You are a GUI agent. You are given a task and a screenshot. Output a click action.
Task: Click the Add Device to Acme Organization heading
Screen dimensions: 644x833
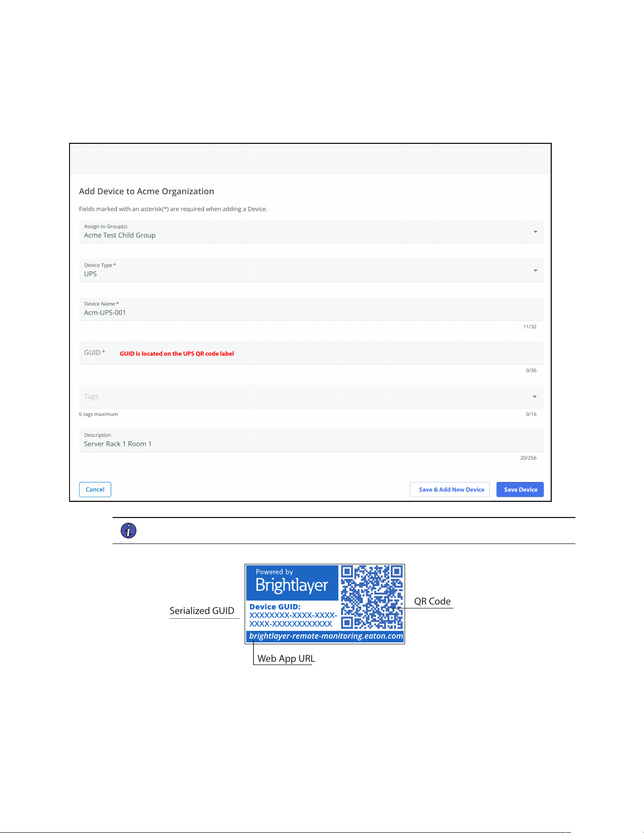click(x=146, y=191)
